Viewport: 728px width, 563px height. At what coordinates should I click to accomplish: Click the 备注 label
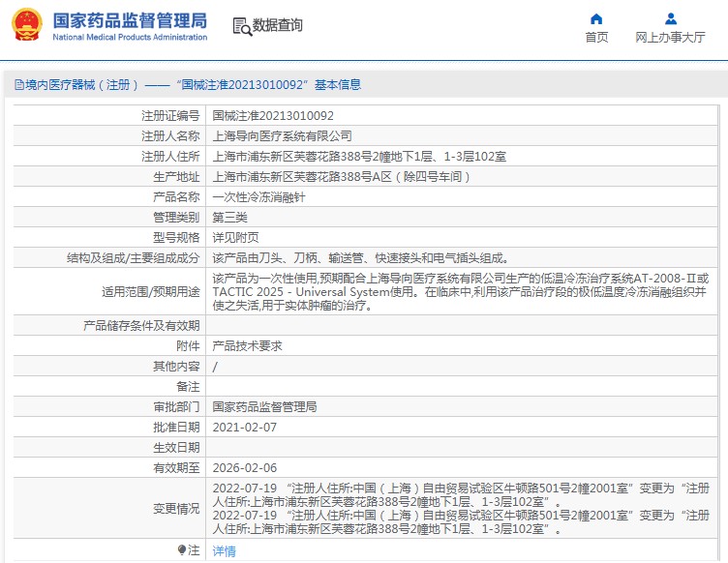coord(188,386)
